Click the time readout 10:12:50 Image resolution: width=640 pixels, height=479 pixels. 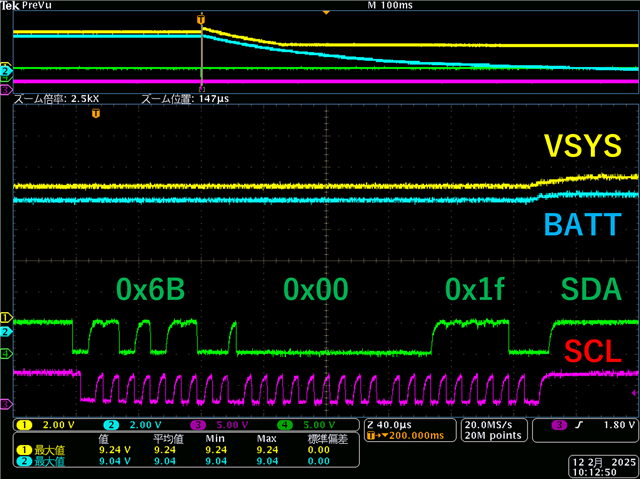pyautogui.click(x=594, y=472)
